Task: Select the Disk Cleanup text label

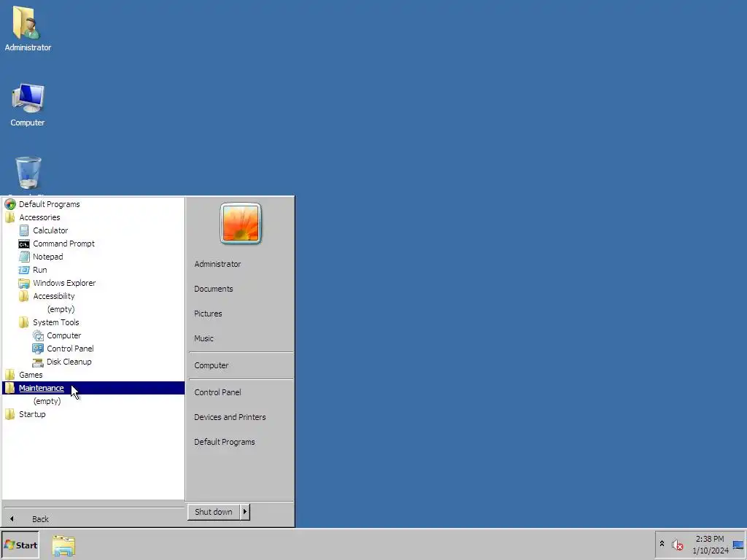Action: click(x=69, y=362)
